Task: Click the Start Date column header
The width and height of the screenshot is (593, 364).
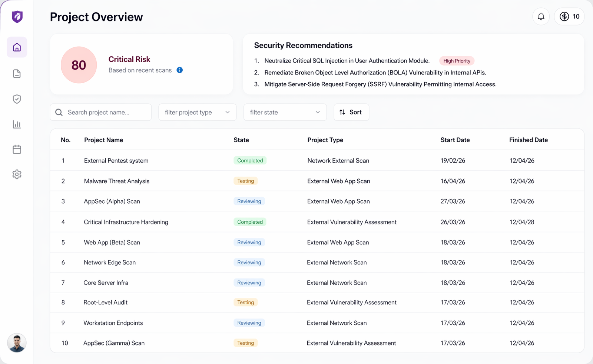Action: [455, 140]
